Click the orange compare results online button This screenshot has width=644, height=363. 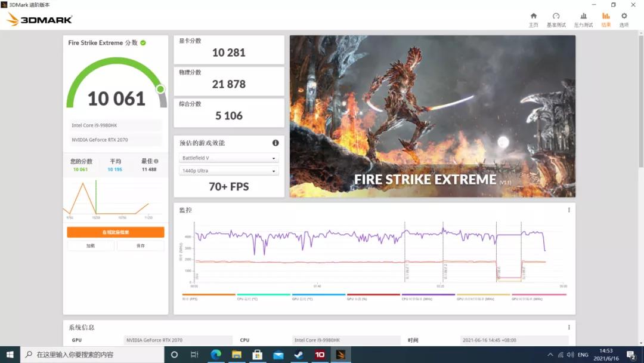pos(116,232)
